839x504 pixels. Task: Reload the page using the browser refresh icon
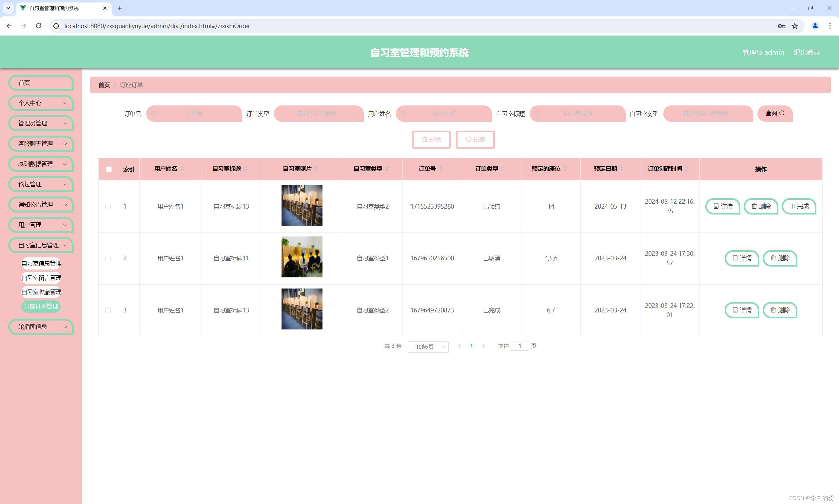[38, 26]
